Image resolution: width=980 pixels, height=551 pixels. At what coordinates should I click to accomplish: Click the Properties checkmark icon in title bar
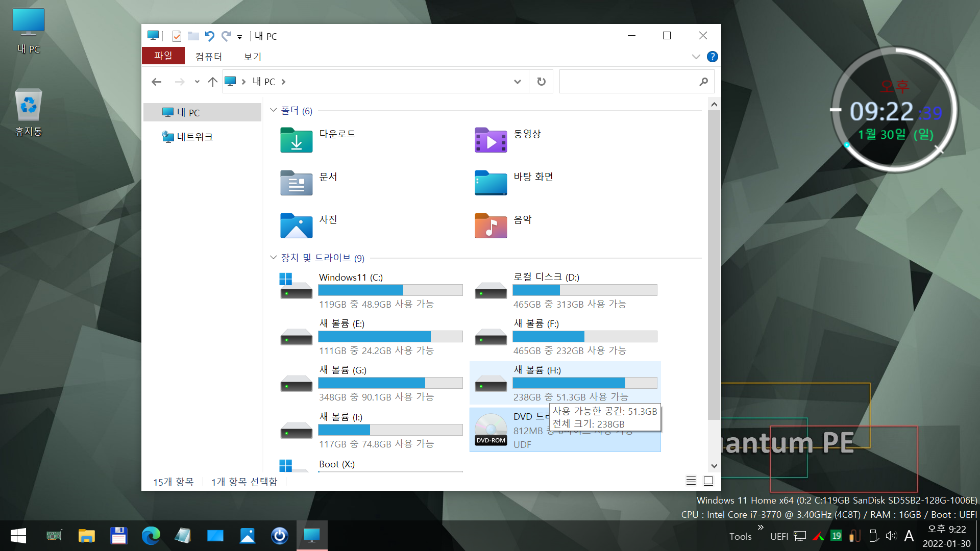pos(177,36)
